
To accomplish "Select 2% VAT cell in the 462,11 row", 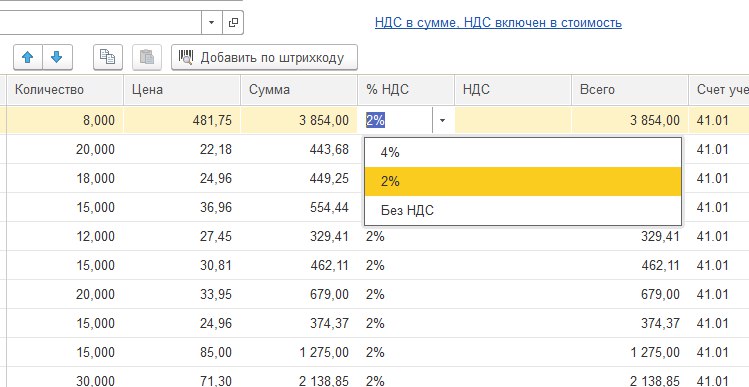I will point(406,265).
